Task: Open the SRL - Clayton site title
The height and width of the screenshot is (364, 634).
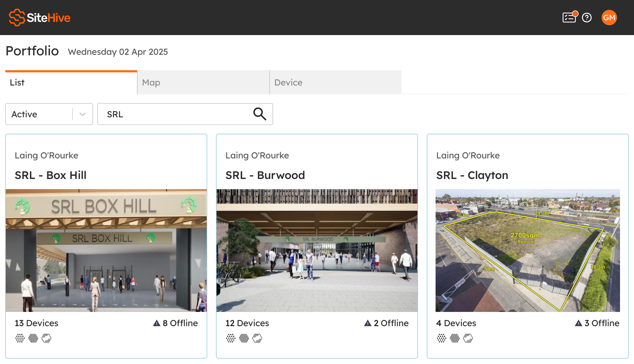Action: (x=472, y=175)
